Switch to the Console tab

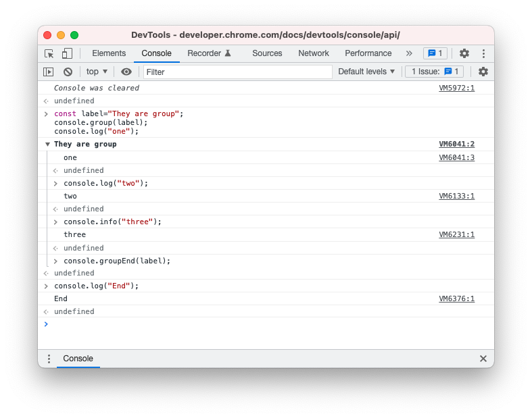coord(156,53)
